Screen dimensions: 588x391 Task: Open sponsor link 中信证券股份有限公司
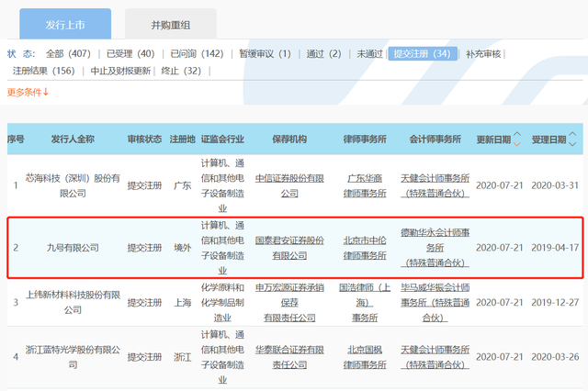pos(289,185)
